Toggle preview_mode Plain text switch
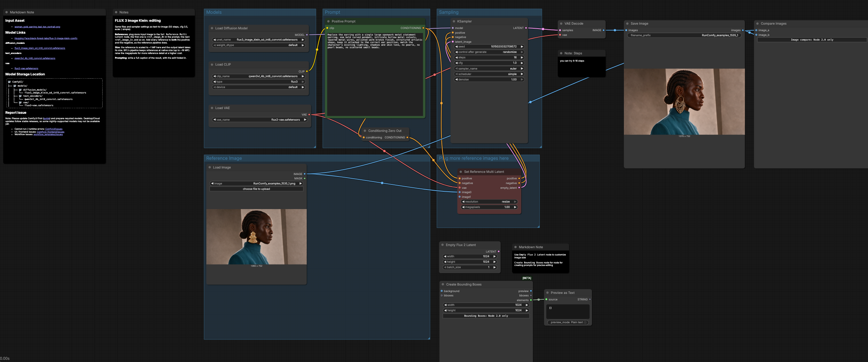868x362 pixels. point(568,322)
